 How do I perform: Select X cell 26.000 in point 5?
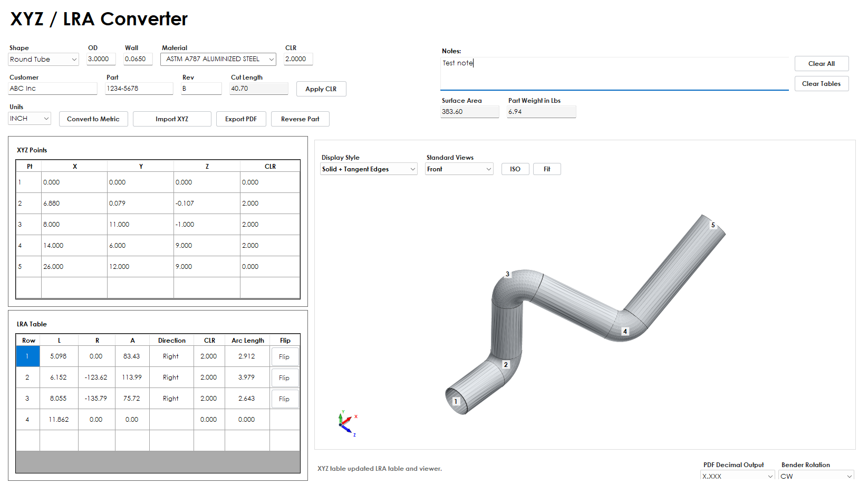pyautogui.click(x=74, y=267)
